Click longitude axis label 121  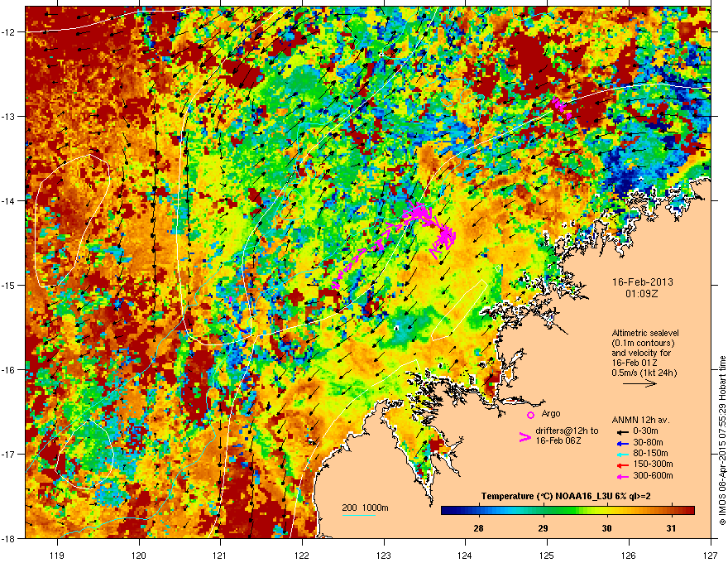click(x=220, y=555)
